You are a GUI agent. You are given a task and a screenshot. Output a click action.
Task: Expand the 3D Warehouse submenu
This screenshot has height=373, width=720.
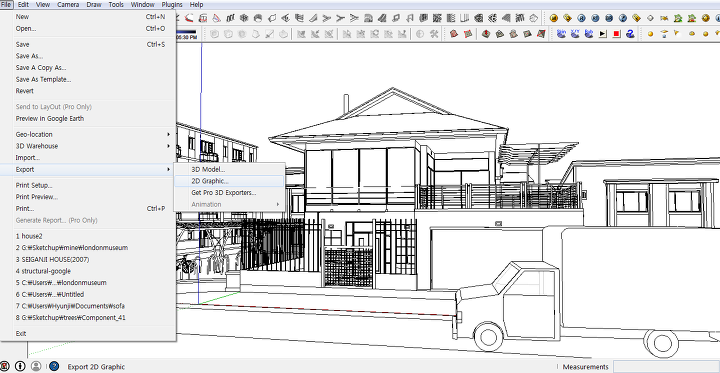(x=88, y=146)
